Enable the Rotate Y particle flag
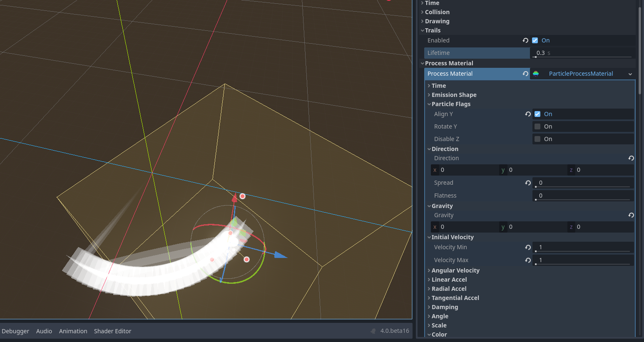The height and width of the screenshot is (342, 644). [537, 126]
